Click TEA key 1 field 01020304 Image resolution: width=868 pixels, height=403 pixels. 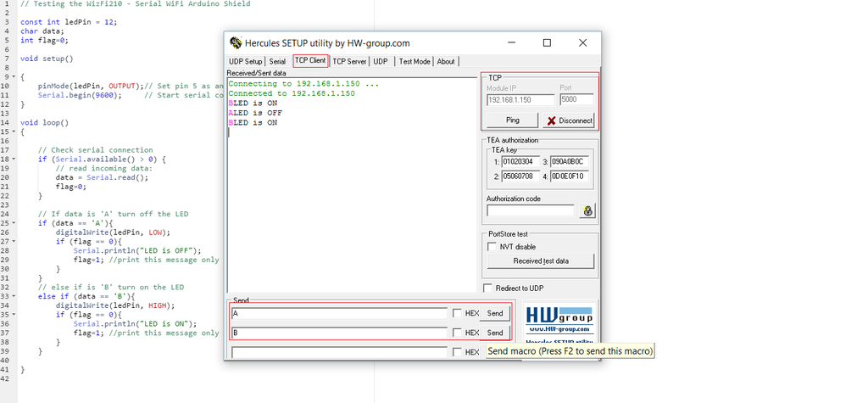click(520, 162)
